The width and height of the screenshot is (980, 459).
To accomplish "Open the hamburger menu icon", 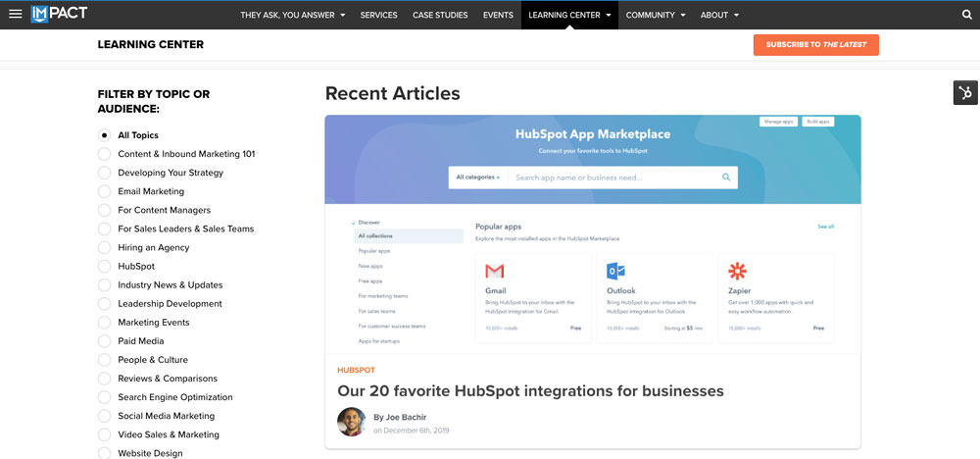I will pyautogui.click(x=15, y=15).
